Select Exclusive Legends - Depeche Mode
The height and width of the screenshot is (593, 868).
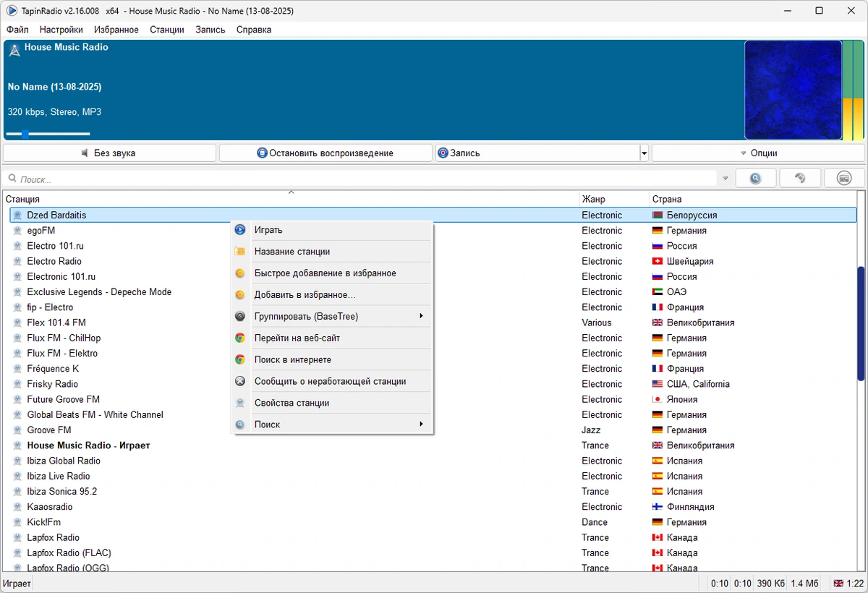pos(433,292)
